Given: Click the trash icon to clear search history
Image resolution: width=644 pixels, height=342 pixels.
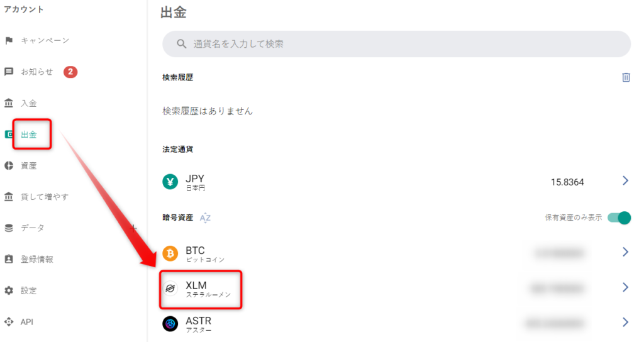Looking at the screenshot, I should pos(626,77).
